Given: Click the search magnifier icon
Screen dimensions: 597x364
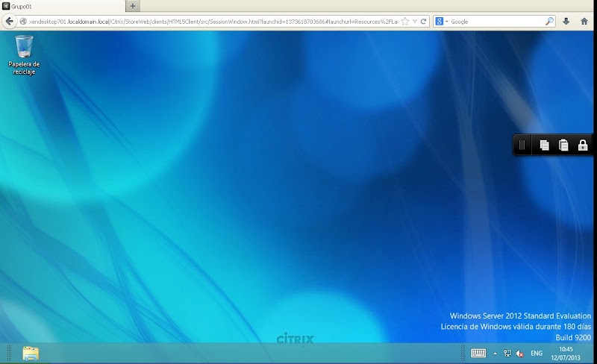Looking at the screenshot, I should (549, 22).
